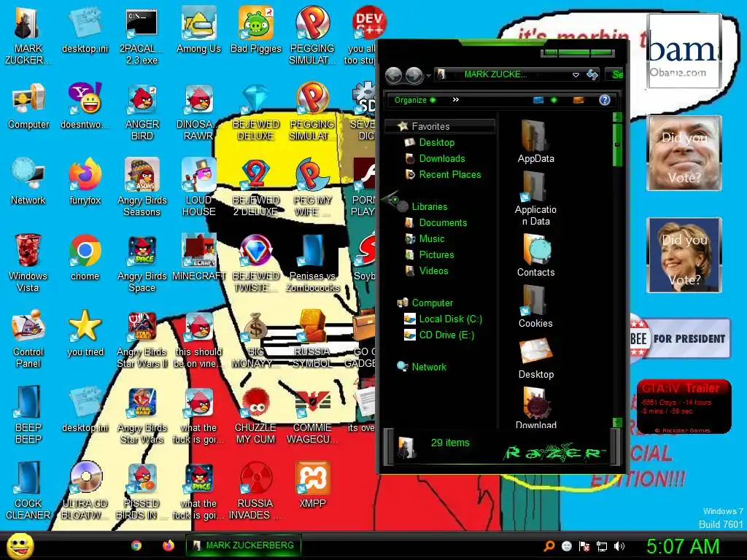The width and height of the screenshot is (747, 560).
Task: Open the 2PACAL 2.3.exe icon
Action: click(x=142, y=36)
